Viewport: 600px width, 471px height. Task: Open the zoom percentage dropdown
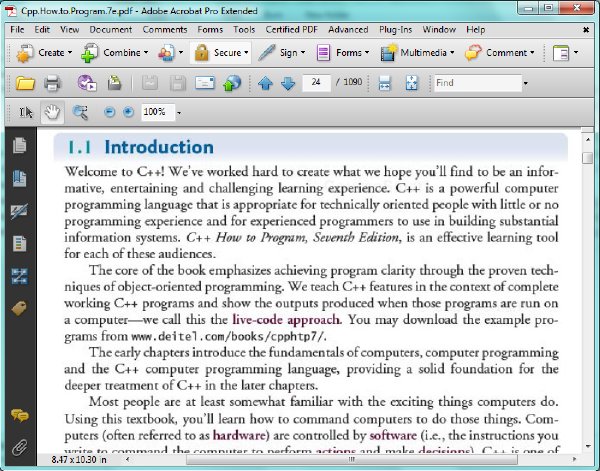(x=179, y=113)
